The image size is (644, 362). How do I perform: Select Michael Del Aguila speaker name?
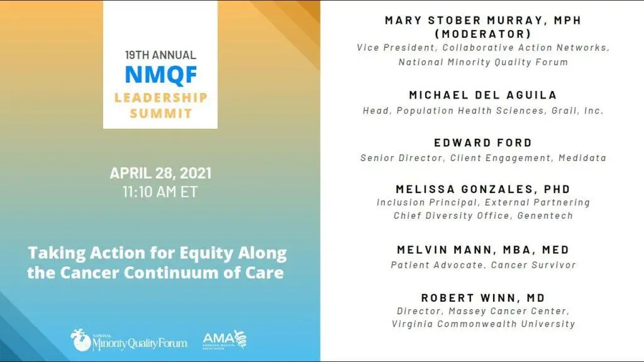point(483,95)
